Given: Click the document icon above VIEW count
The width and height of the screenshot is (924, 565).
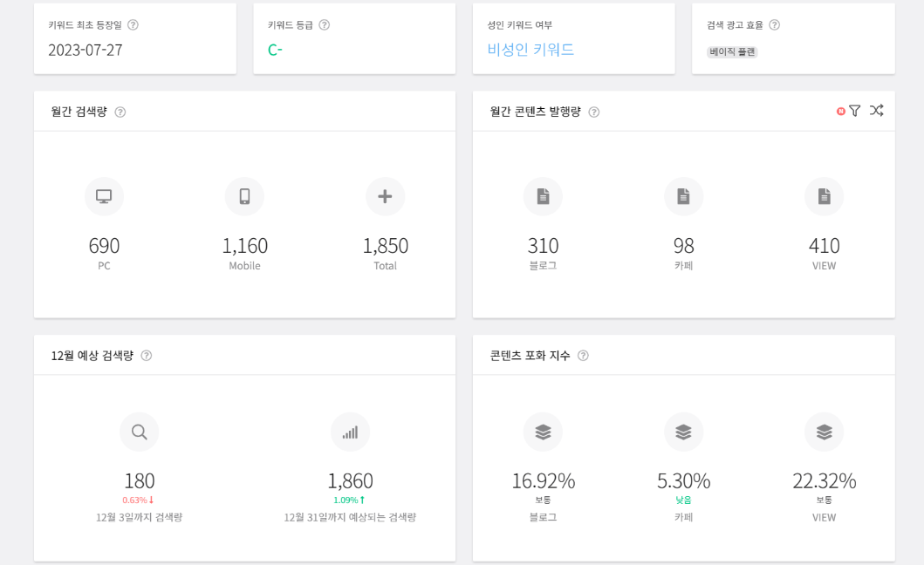Looking at the screenshot, I should 824,196.
